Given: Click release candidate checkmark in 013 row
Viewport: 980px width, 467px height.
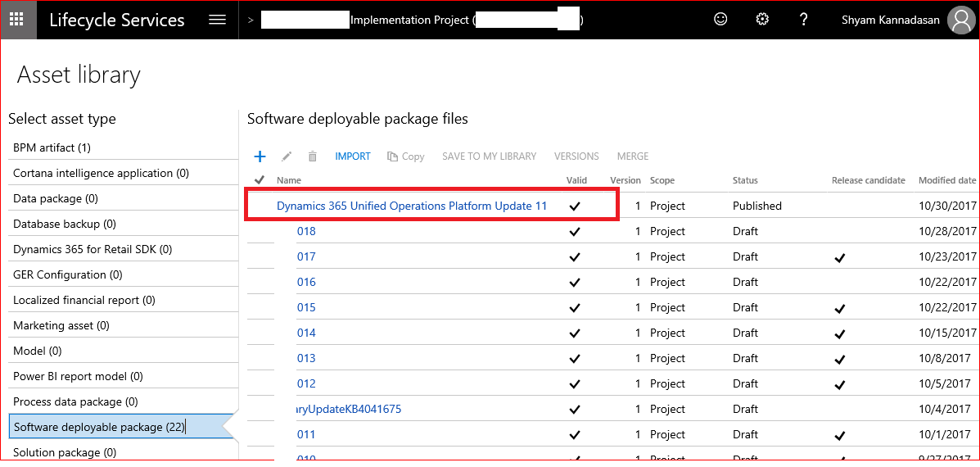Looking at the screenshot, I should [x=841, y=358].
